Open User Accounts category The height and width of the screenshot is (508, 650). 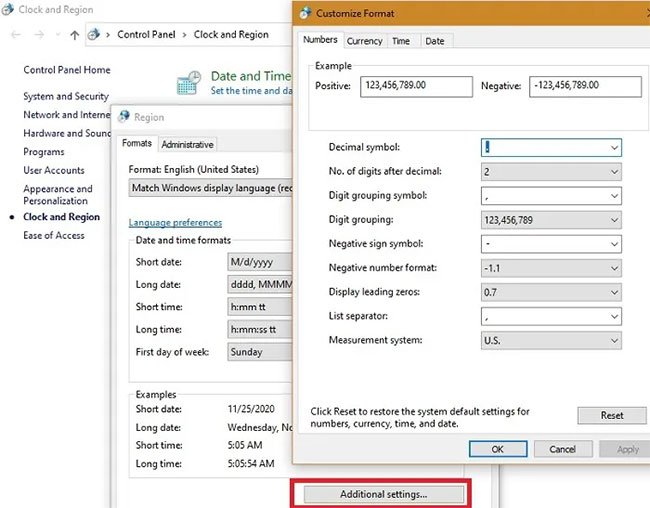[x=53, y=170]
